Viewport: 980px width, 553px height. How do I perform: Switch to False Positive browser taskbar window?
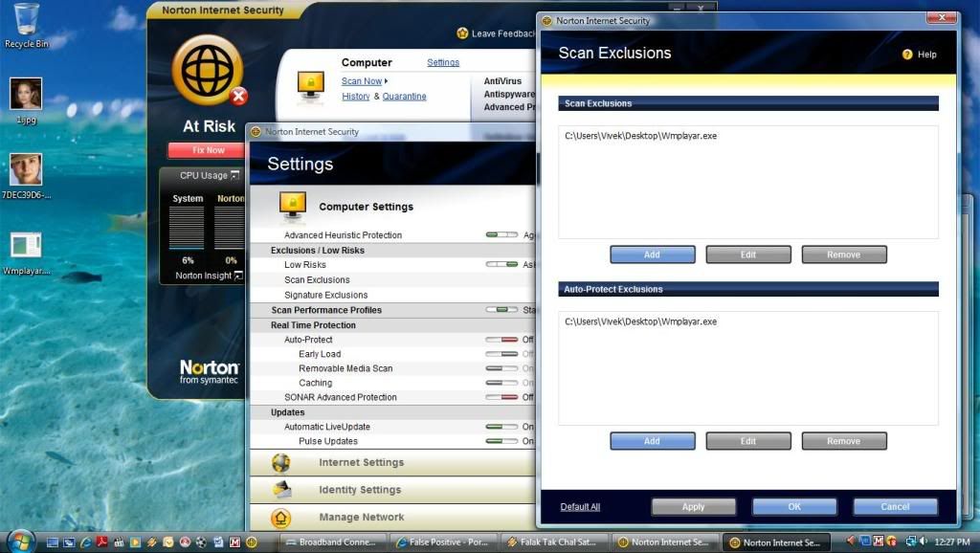(x=442, y=542)
